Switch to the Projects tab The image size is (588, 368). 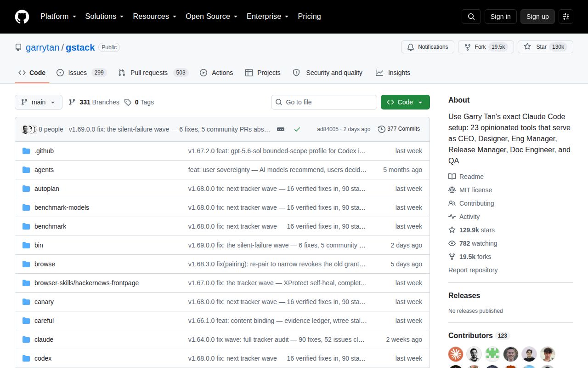tap(263, 73)
